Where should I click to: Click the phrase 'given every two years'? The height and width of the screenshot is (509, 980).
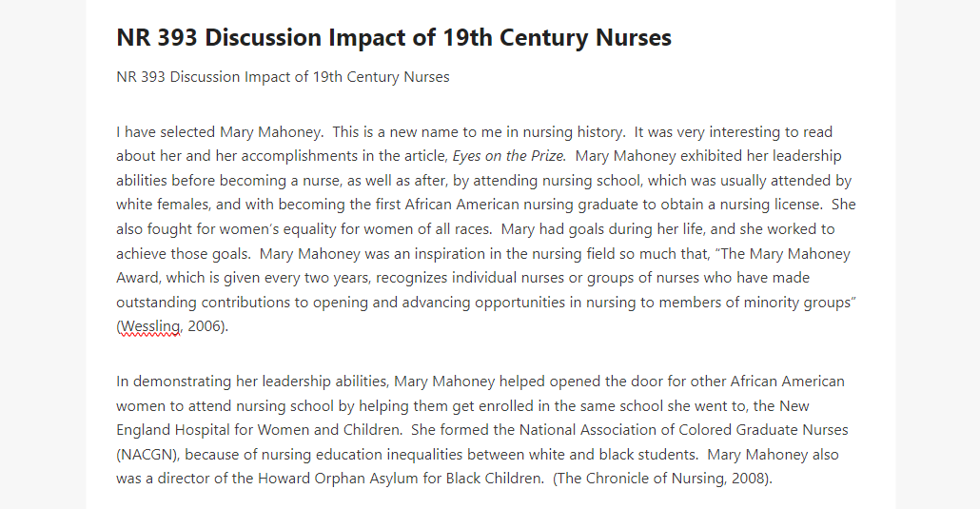coord(296,278)
